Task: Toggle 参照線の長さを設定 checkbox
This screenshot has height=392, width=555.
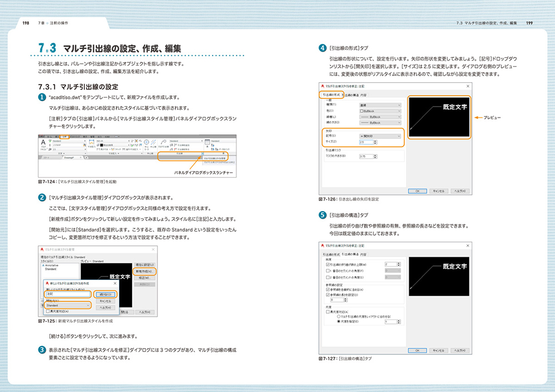Action: [x=328, y=295]
